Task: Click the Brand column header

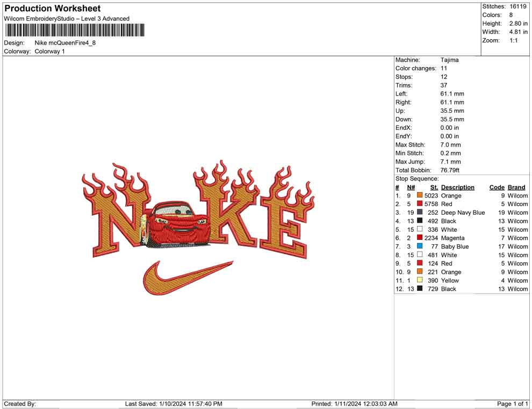Action: [x=516, y=187]
